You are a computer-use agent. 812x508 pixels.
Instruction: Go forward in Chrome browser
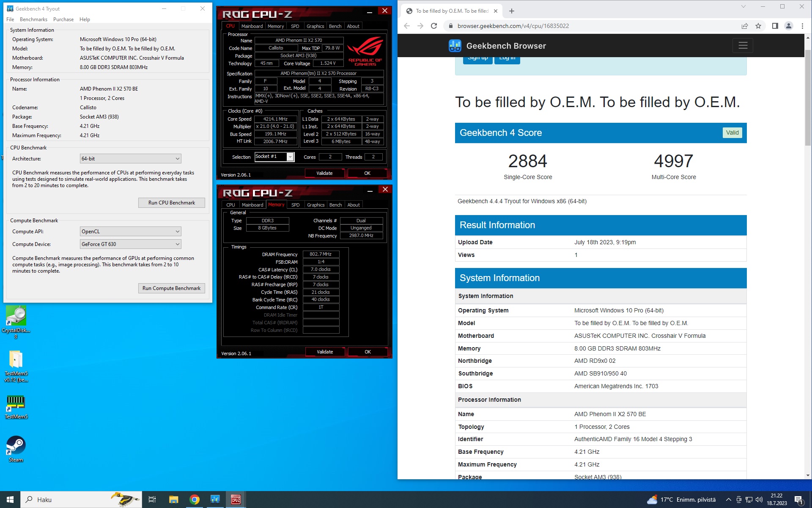coord(420,26)
